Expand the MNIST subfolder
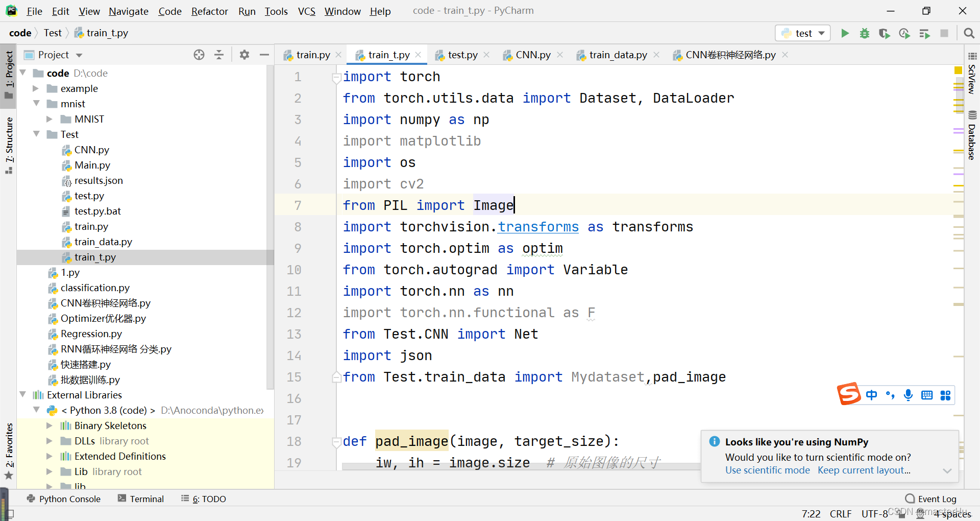 (x=50, y=119)
